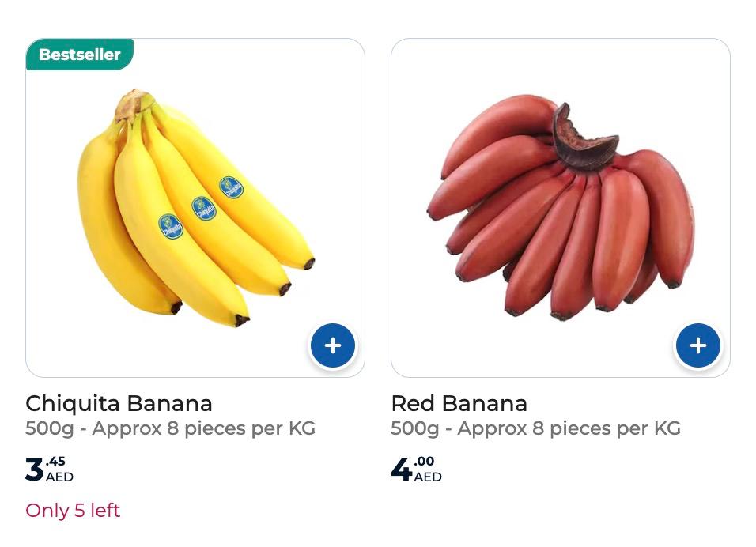
Task: Select the large 4 in Red Banana's price
Action: tap(401, 469)
